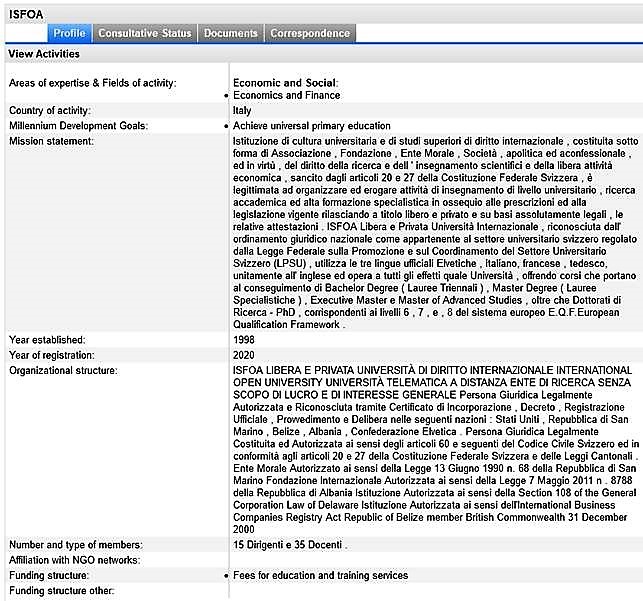Screen dimensions: 643x601
Task: Click the 'Year of registration' label
Action: tap(52, 355)
